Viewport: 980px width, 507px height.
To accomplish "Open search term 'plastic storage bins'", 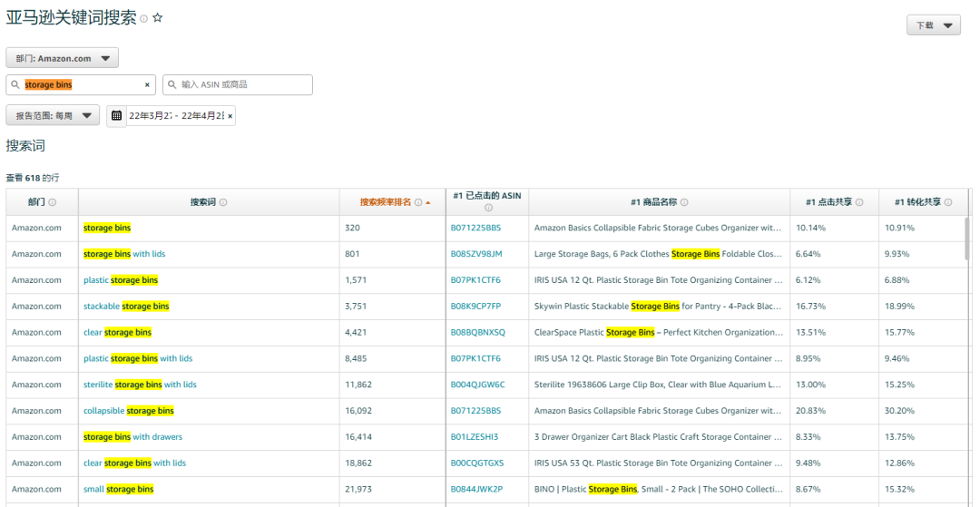I will pos(121,280).
